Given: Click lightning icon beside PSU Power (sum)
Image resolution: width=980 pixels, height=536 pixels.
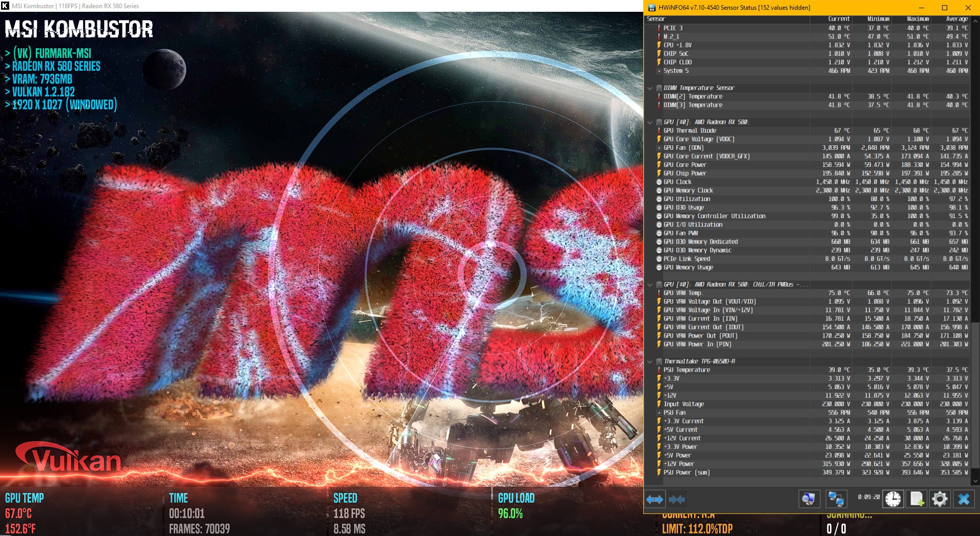Looking at the screenshot, I should [659, 472].
